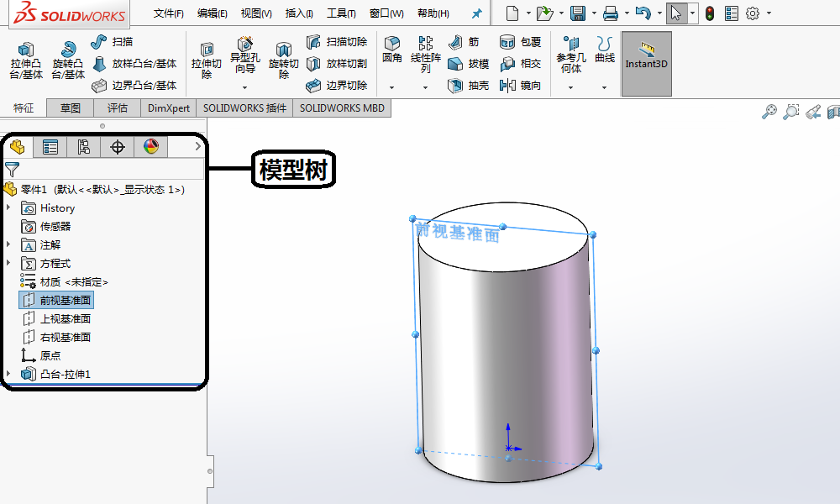Open dropdown under Linear Pattern (线性阵列)
The height and width of the screenshot is (504, 840).
[425, 87]
